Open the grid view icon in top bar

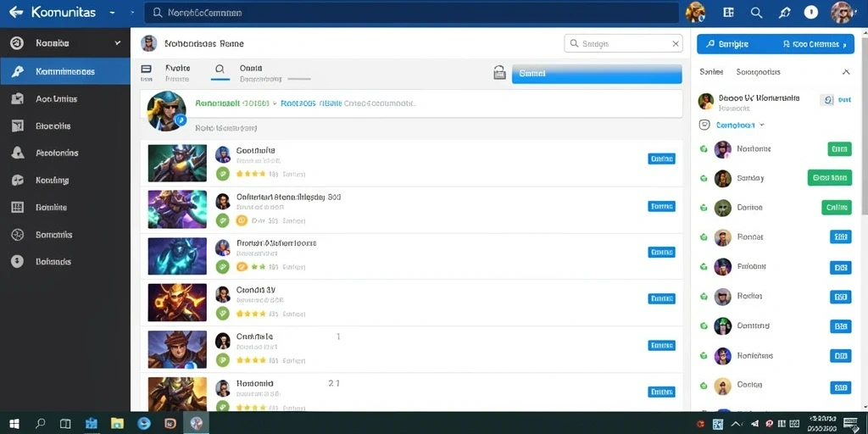click(x=728, y=12)
